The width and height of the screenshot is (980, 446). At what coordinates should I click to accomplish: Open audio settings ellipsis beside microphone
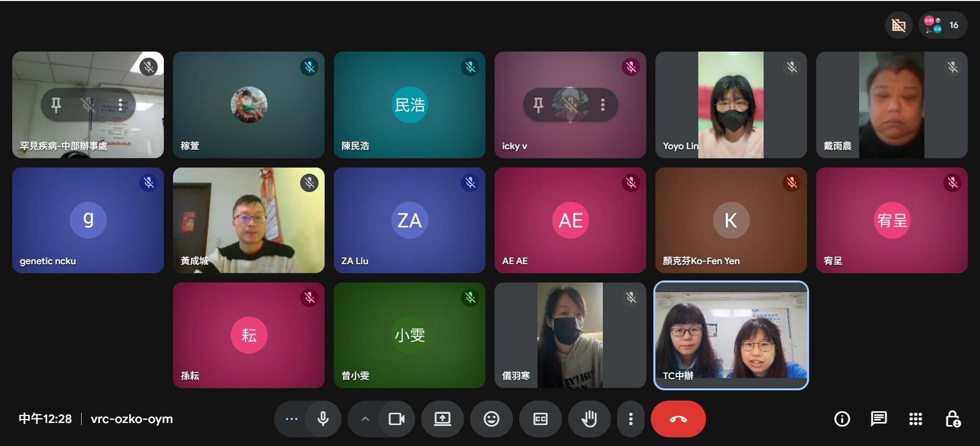[x=291, y=419]
